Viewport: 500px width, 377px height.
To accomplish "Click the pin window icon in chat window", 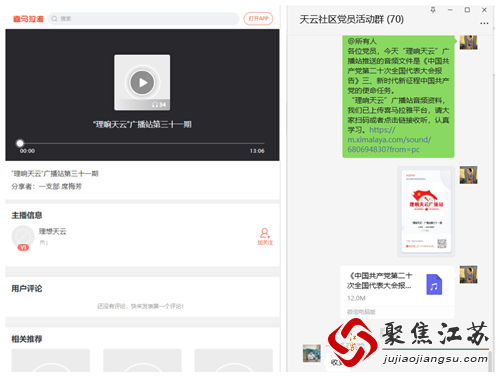I will point(433,10).
